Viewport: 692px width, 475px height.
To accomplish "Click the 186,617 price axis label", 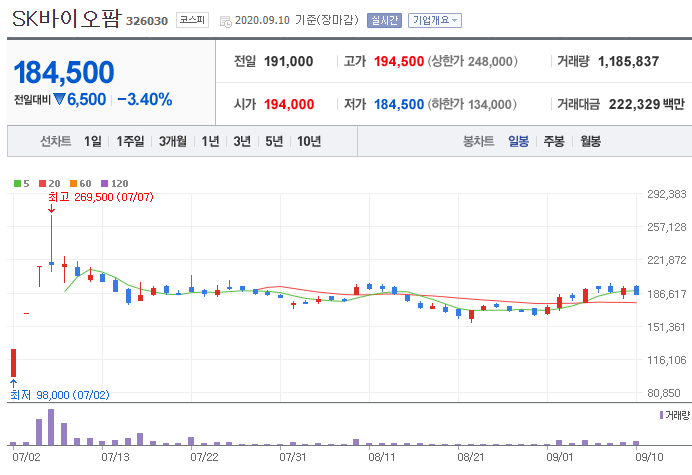I will [x=667, y=294].
